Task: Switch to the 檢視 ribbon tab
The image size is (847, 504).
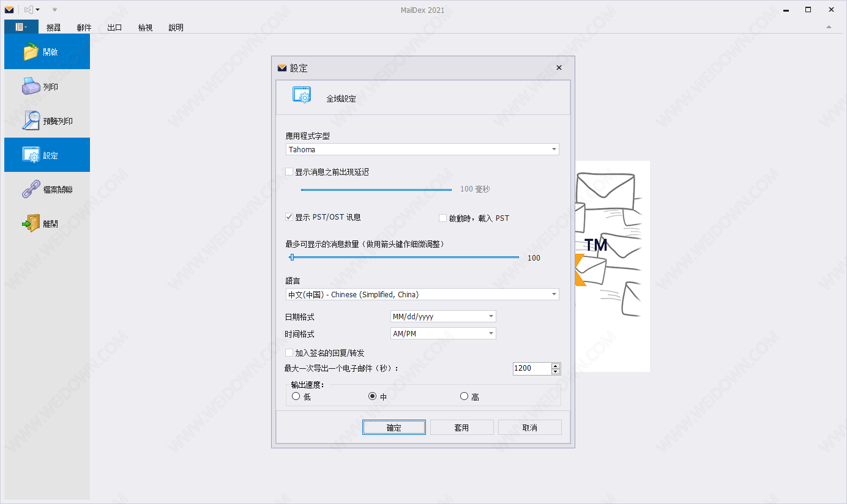Action: [145, 28]
